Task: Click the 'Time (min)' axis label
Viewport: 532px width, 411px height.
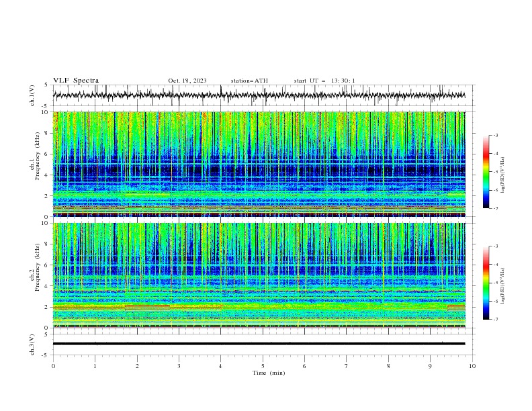Action: coord(269,373)
